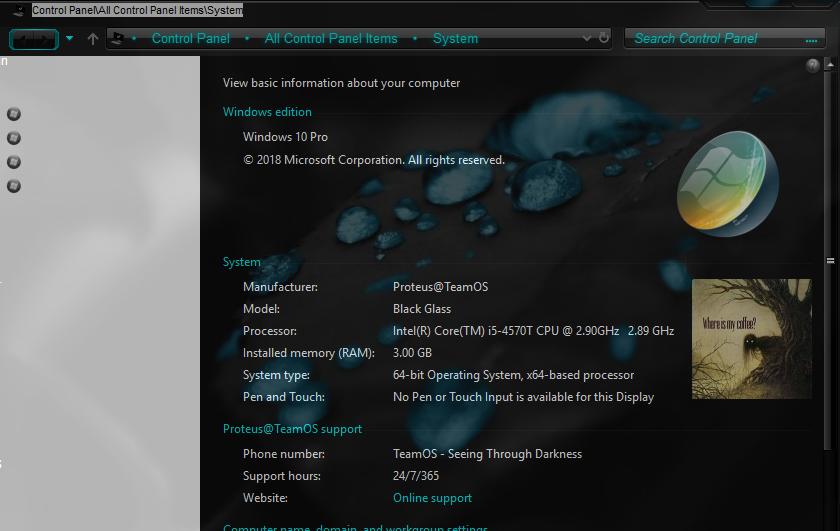Click the 'Where is my coffee?' OEM image

pyautogui.click(x=752, y=339)
